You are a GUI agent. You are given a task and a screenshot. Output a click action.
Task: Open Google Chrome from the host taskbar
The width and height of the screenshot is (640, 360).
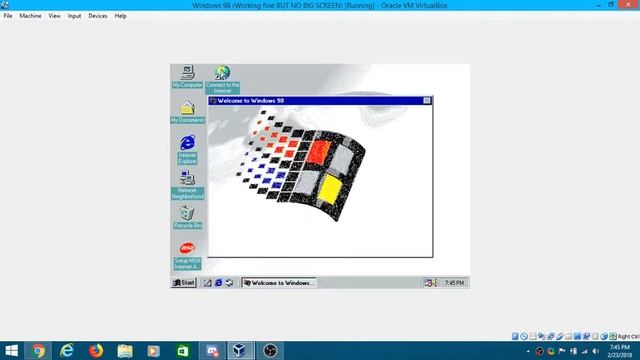pyautogui.click(x=39, y=351)
